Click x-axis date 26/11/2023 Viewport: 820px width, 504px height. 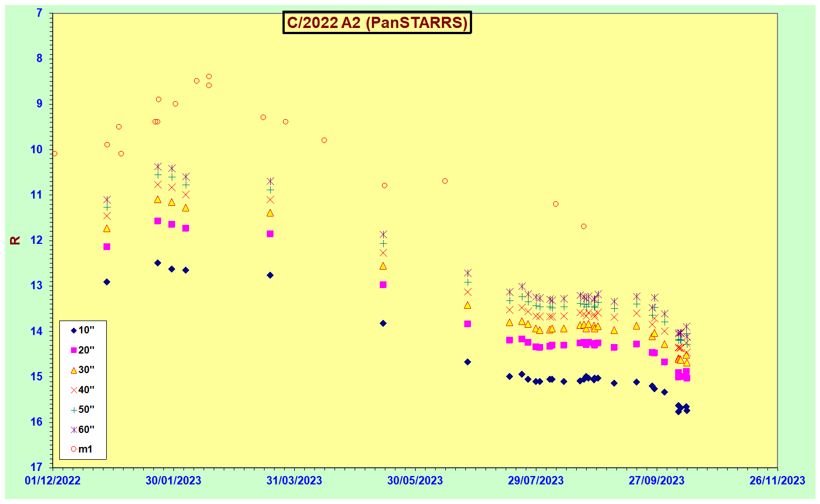777,481
